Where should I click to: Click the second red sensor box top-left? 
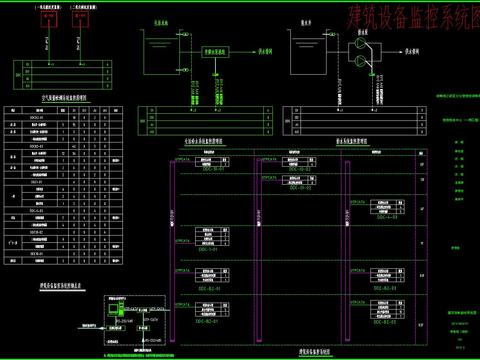(x=80, y=19)
